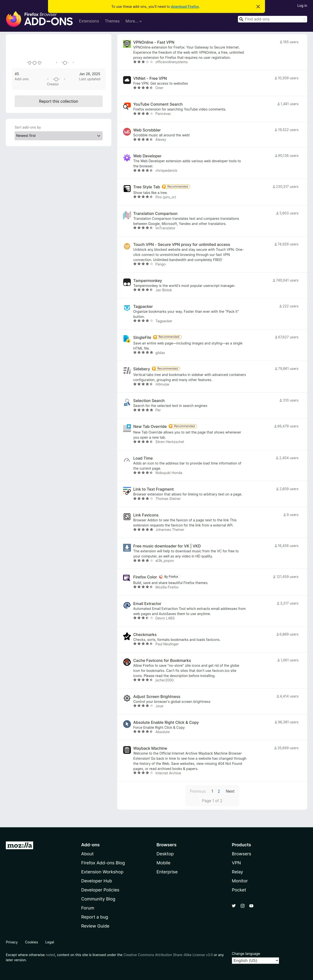Viewport: 313px width, 980px height.
Task: Open the Extensions header menu item
Action: coord(89,21)
